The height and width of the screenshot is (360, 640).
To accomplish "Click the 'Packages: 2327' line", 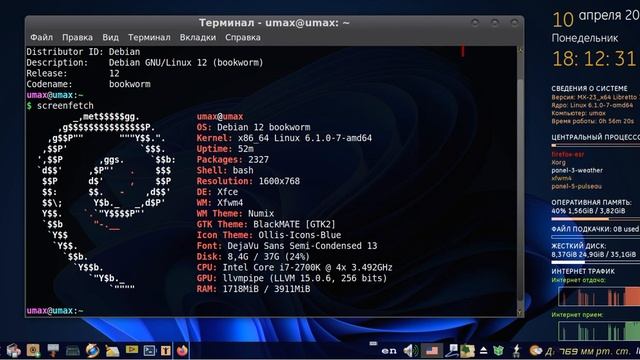I will tap(233, 160).
